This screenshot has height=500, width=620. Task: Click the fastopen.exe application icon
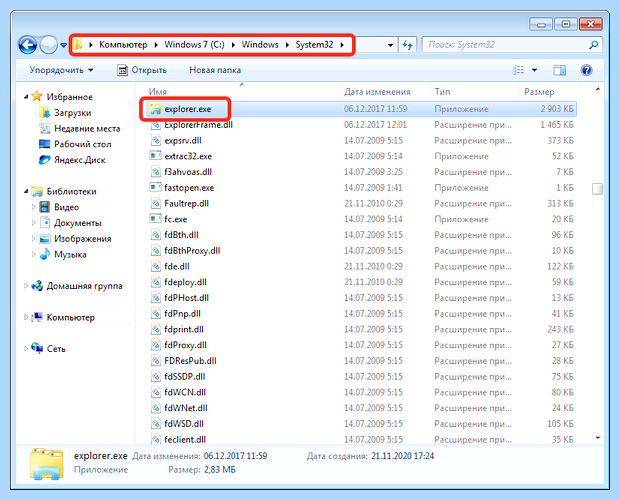click(x=155, y=187)
